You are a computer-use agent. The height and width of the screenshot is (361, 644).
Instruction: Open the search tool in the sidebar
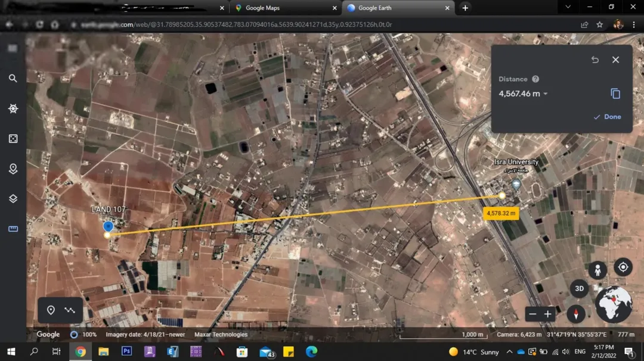tap(13, 78)
